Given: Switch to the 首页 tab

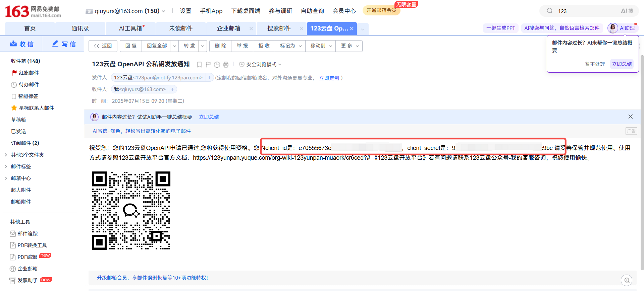Looking at the screenshot, I should [x=30, y=28].
